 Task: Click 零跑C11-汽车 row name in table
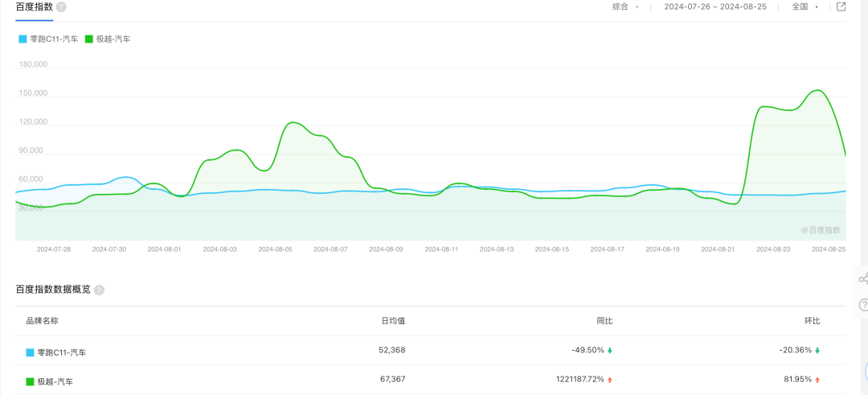61,352
